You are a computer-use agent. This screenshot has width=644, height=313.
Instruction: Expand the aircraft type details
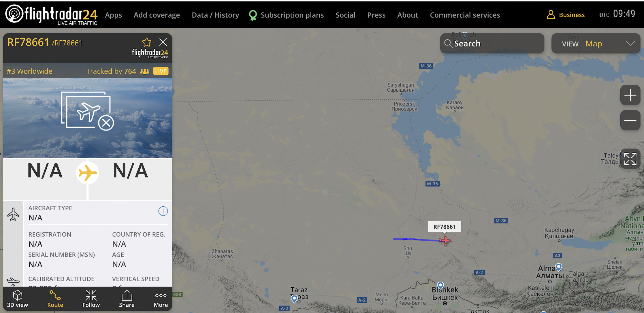click(163, 211)
